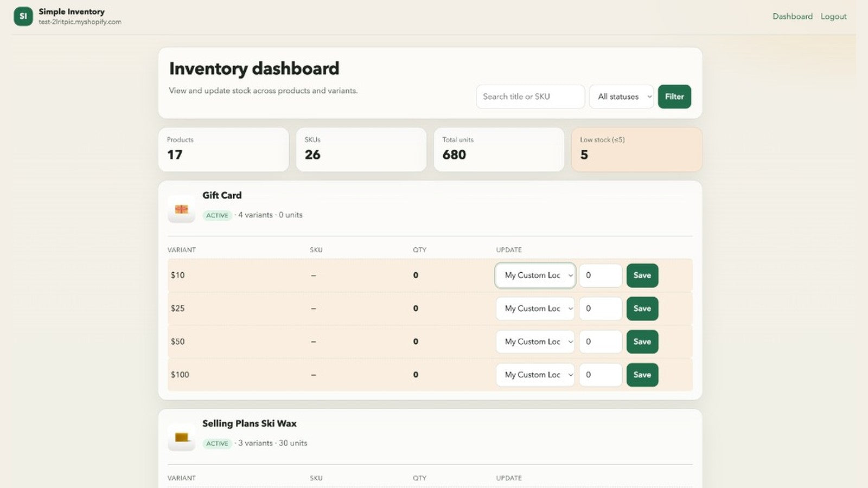Click the Simple Inventory SI logo icon
868x488 pixels.
(23, 16)
